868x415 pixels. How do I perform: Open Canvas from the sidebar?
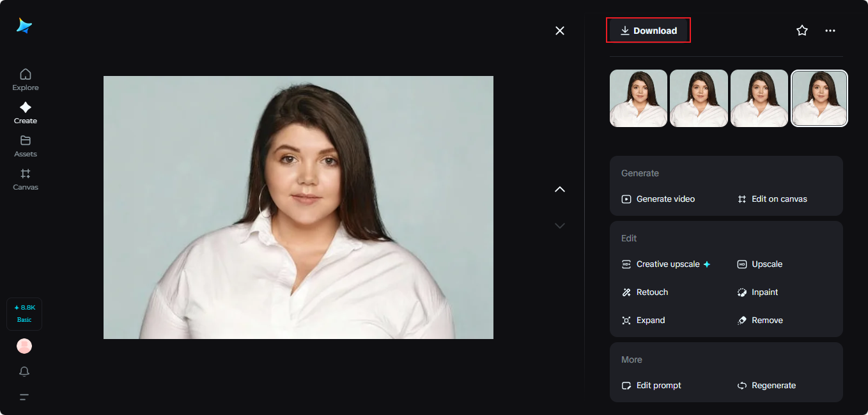click(26, 179)
